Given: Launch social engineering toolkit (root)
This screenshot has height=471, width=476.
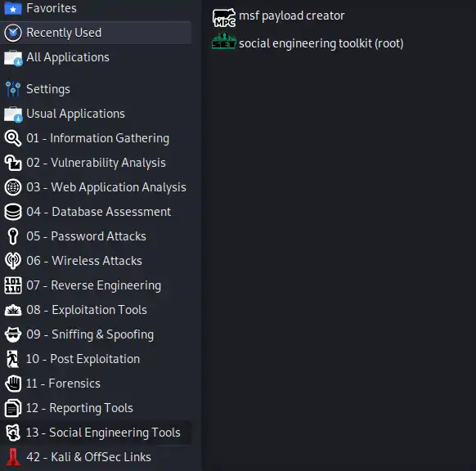Looking at the screenshot, I should tap(321, 43).
